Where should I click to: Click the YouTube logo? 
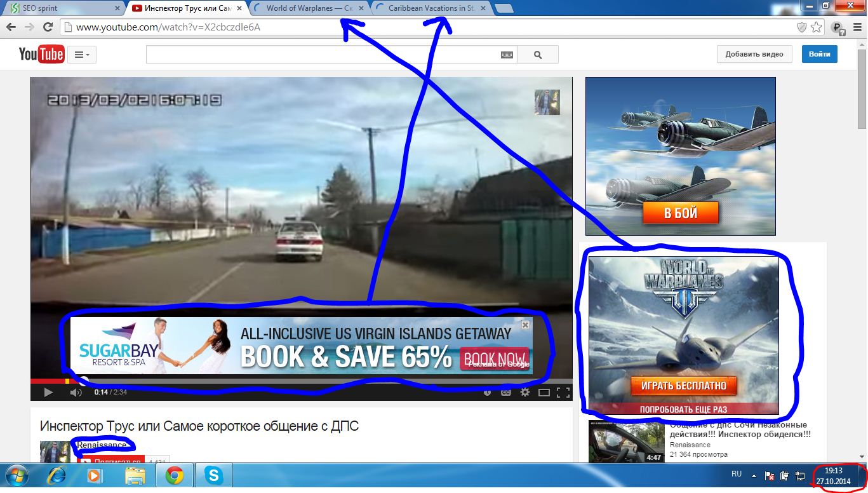pos(41,54)
